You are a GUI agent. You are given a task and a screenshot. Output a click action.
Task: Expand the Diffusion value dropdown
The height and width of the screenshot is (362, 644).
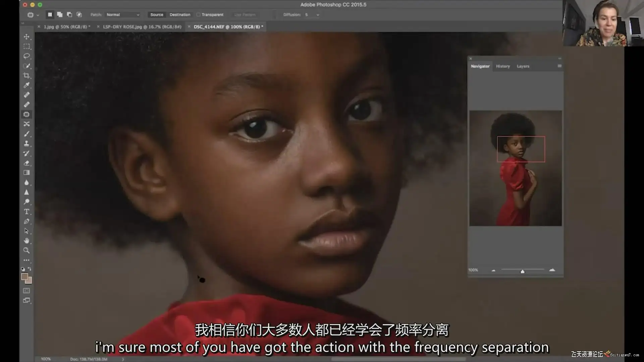point(318,15)
